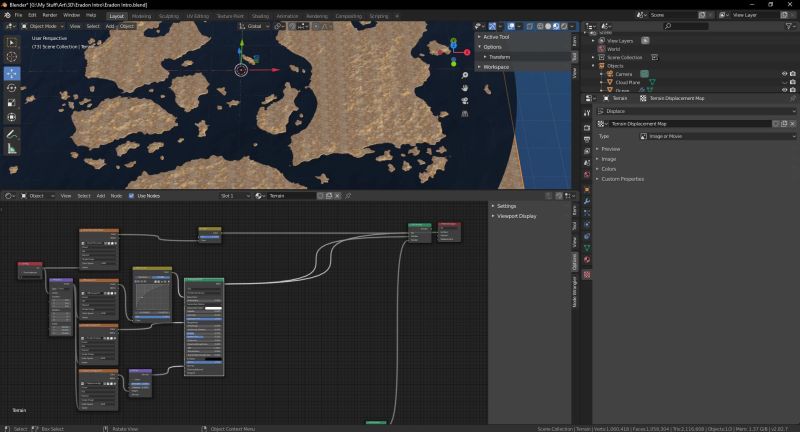The height and width of the screenshot is (432, 800).
Task: Open the Slot 1 material slot dropdown
Action: coord(235,196)
